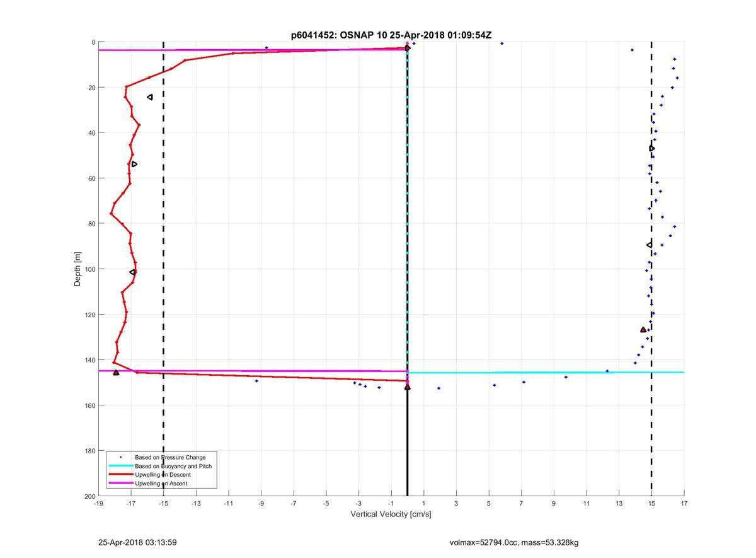
Task: Click the 'Upwelling on Descent' legend entry
Action: coord(163,474)
